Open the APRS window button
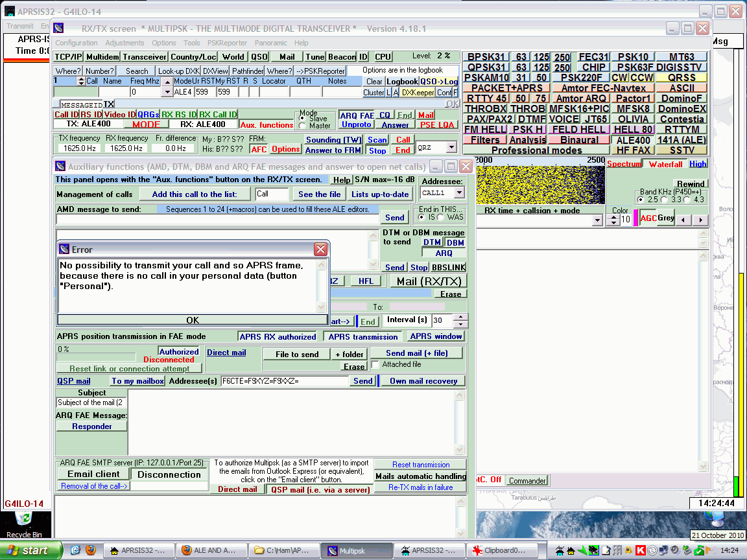Screen dimensions: 747x560 [x=436, y=336]
